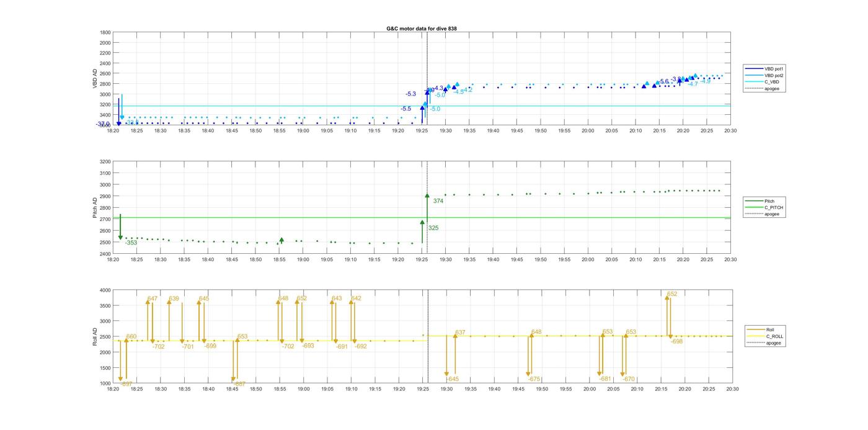This screenshot has height=430, width=868.
Task: Click the '-675' roll label
Action: [534, 378]
